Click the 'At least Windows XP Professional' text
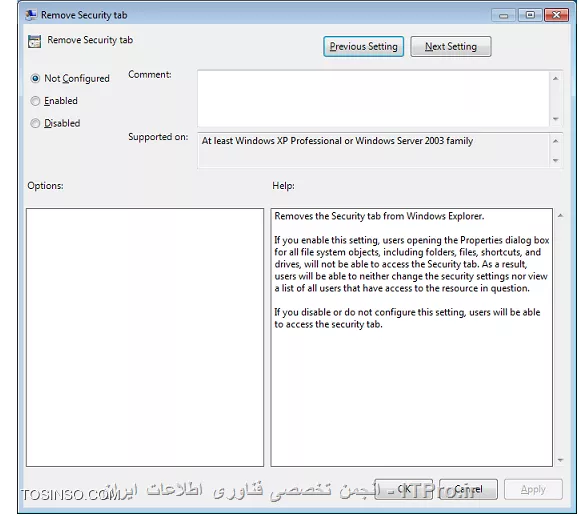The width and height of the screenshot is (579, 516). (x=337, y=141)
